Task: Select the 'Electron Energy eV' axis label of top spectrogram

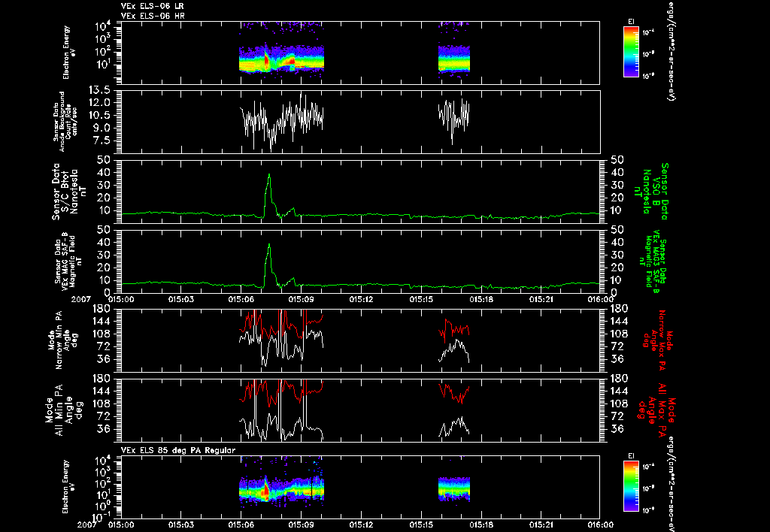Action: pos(69,53)
